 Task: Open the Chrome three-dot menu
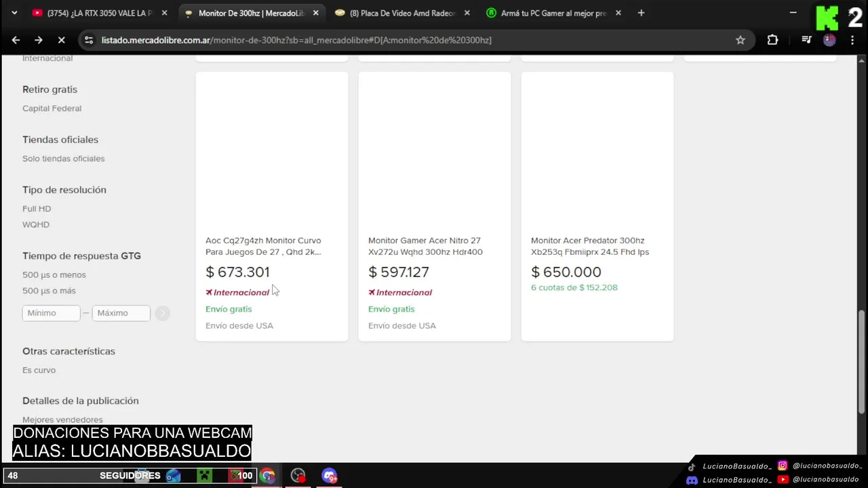(852, 40)
